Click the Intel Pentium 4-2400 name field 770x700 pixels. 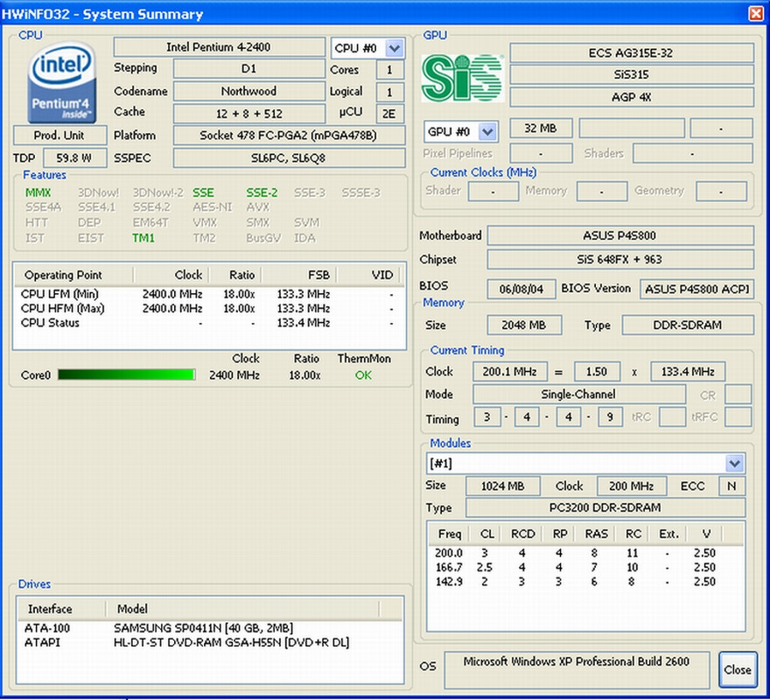coord(219,47)
